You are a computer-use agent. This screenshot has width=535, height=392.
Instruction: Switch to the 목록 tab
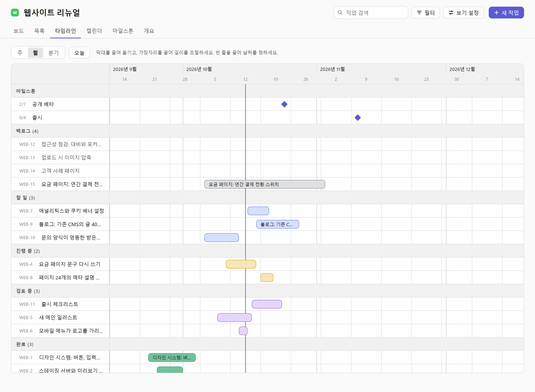coord(39,31)
